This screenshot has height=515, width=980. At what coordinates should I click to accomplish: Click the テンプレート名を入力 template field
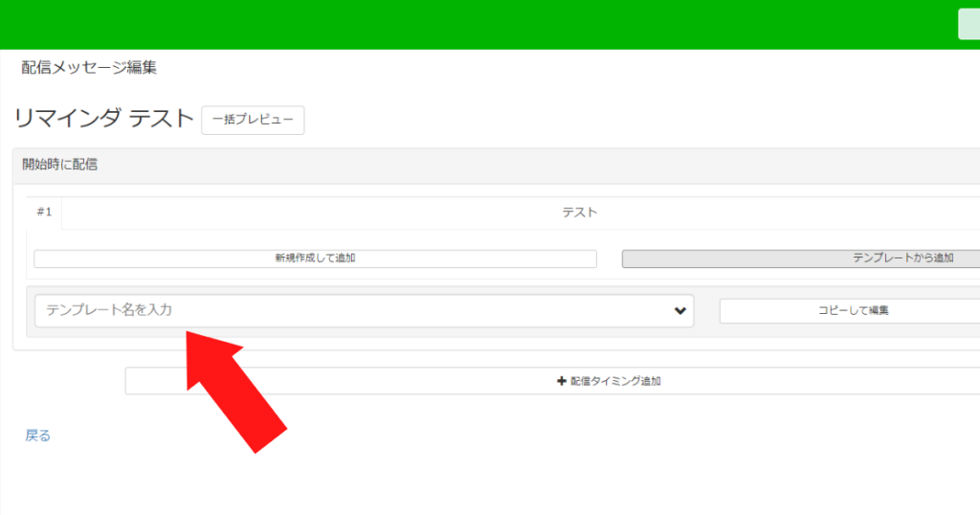[364, 310]
